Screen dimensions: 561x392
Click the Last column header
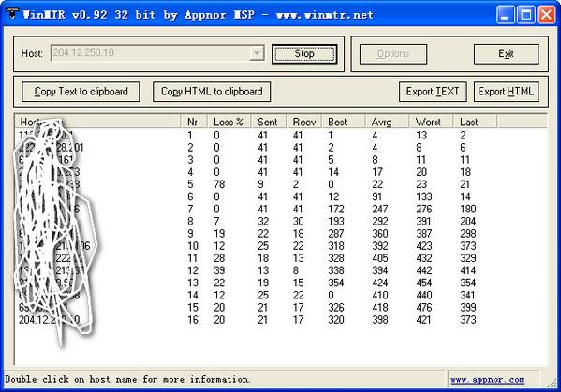476,122
